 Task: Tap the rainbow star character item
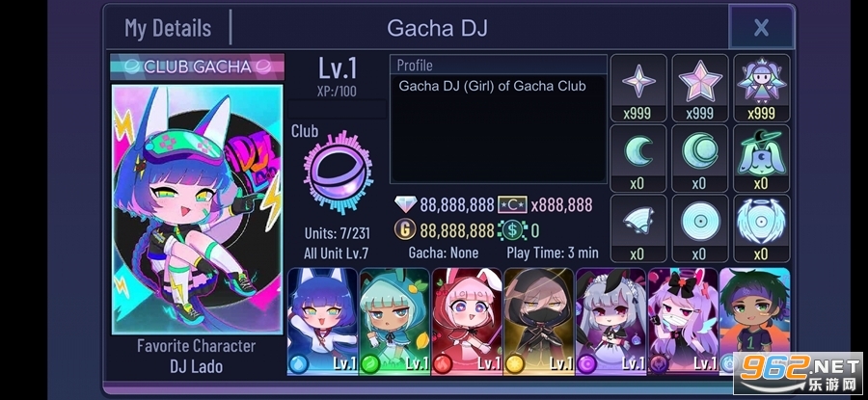(x=762, y=88)
